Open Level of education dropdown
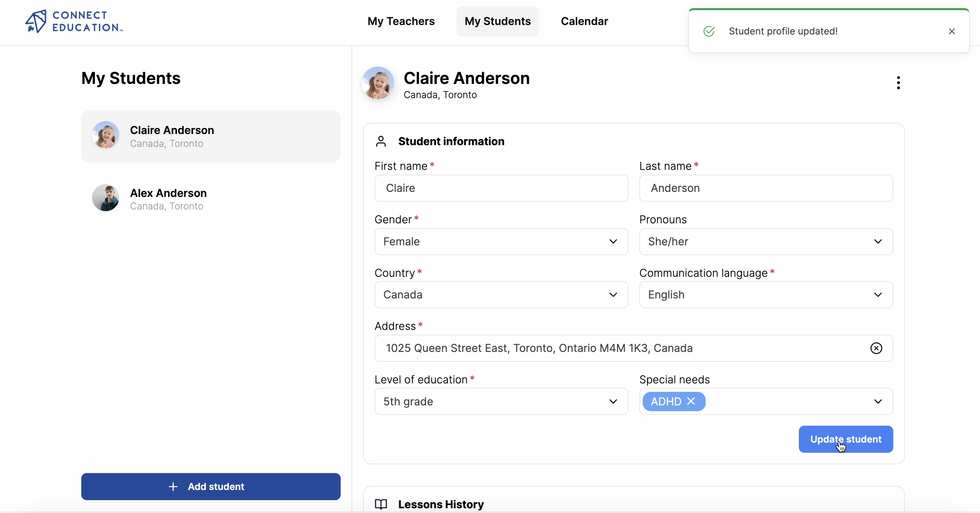Image resolution: width=980 pixels, height=513 pixels. [x=501, y=401]
